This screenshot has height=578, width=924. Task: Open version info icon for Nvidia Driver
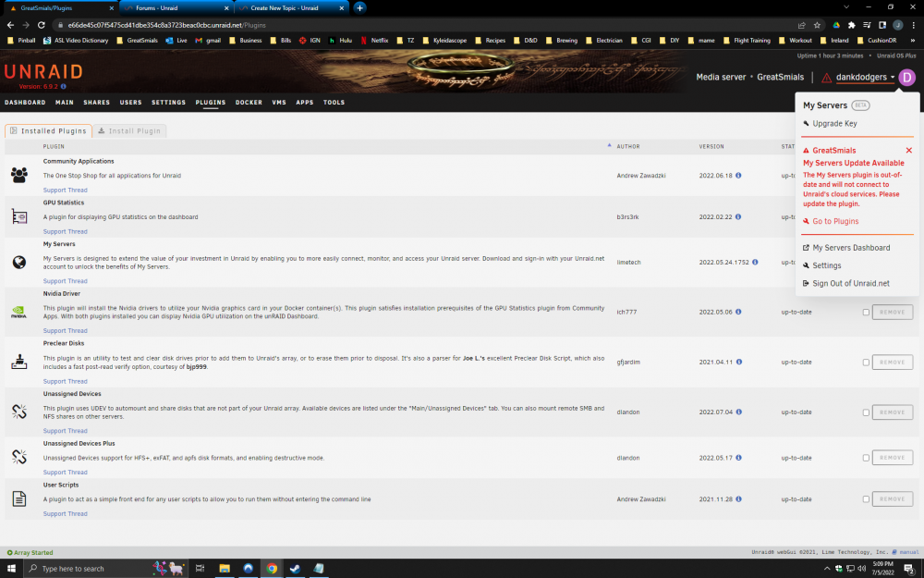pyautogui.click(x=738, y=312)
